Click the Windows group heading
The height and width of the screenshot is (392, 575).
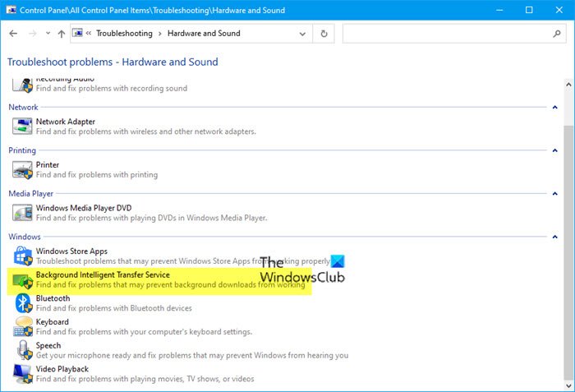pos(24,237)
